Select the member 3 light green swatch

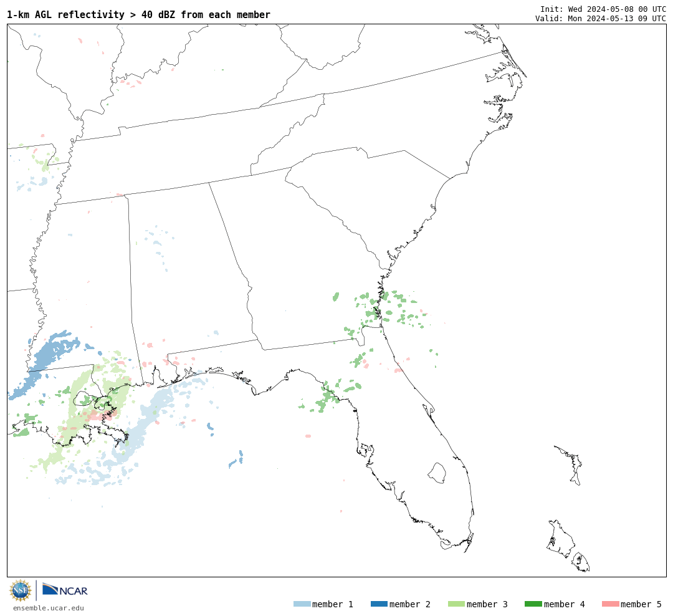click(x=456, y=604)
